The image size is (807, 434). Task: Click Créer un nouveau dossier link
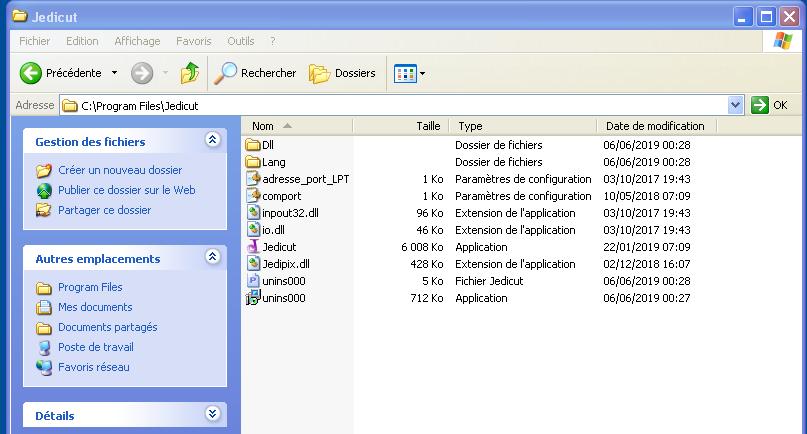point(120,170)
